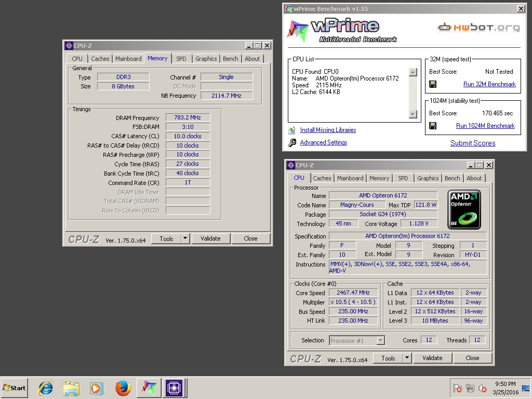Open About tab in CPU window

474,178
